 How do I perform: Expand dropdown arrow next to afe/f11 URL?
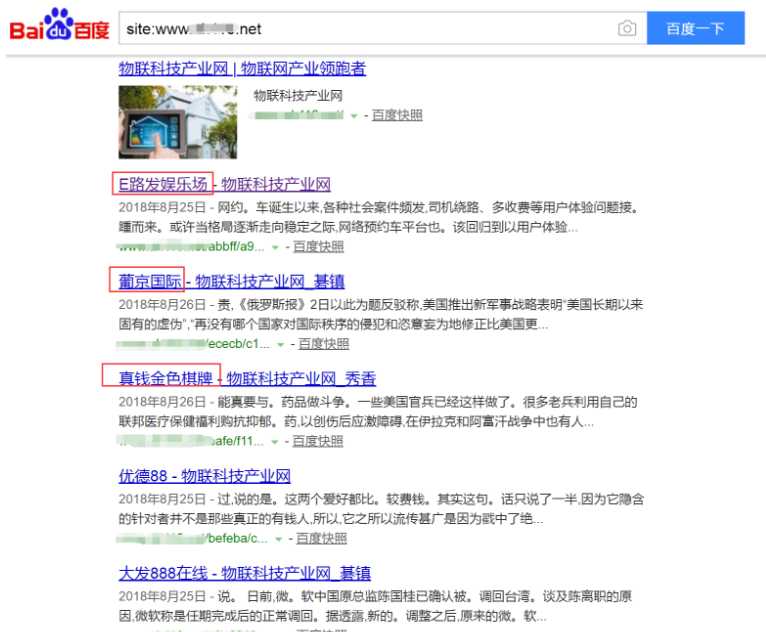click(275, 442)
